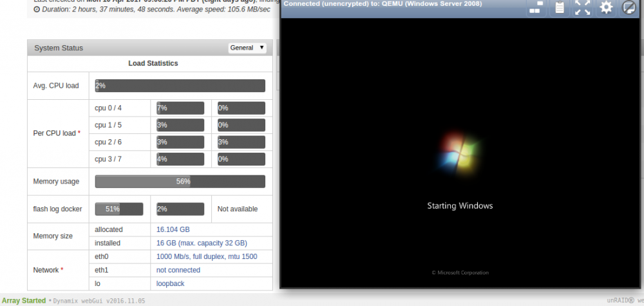The image size is (644, 306).
Task: Click the eth1 'not connected' value
Action: click(178, 271)
